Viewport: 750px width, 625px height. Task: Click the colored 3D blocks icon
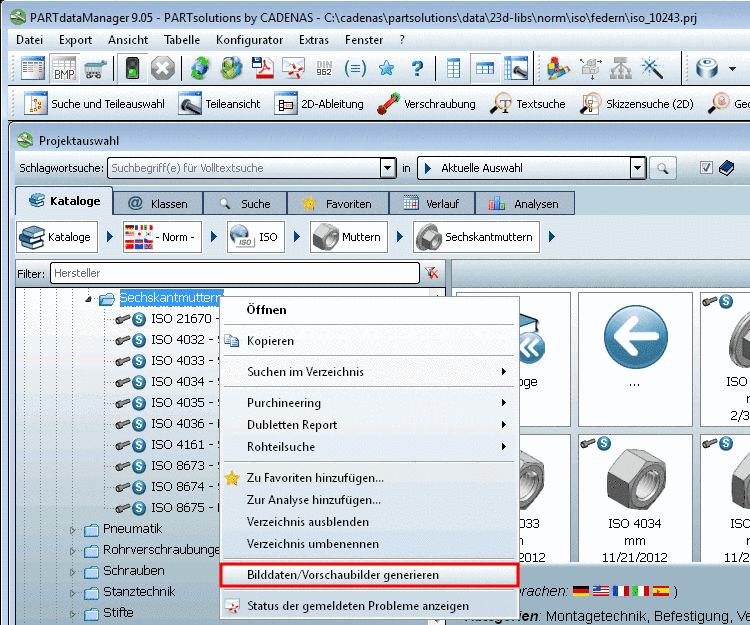pyautogui.click(x=558, y=68)
